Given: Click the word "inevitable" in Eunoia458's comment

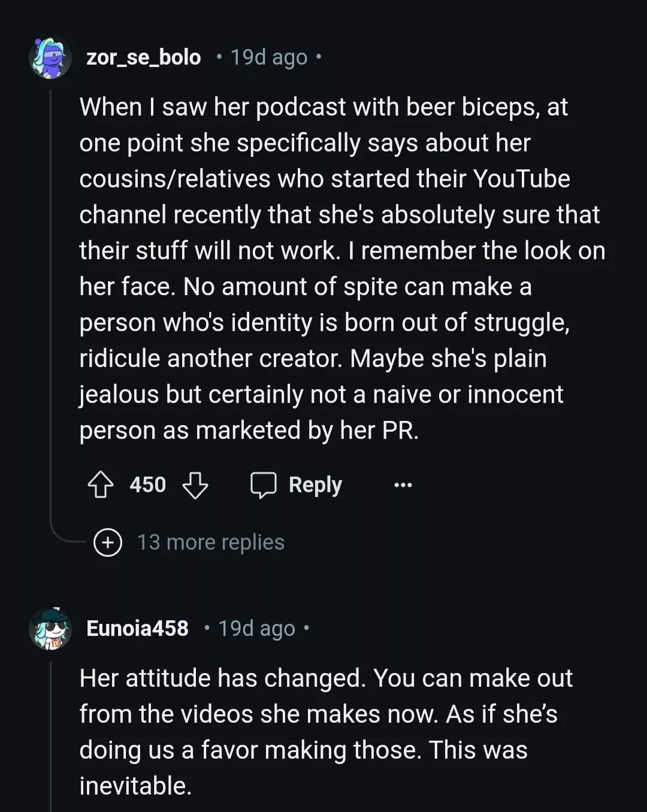Looking at the screenshot, I should 135,786.
